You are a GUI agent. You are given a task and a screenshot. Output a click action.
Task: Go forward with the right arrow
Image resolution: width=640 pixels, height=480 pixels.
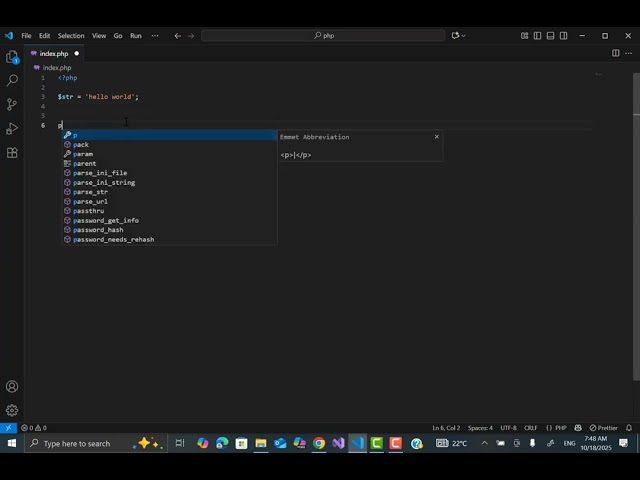click(191, 36)
